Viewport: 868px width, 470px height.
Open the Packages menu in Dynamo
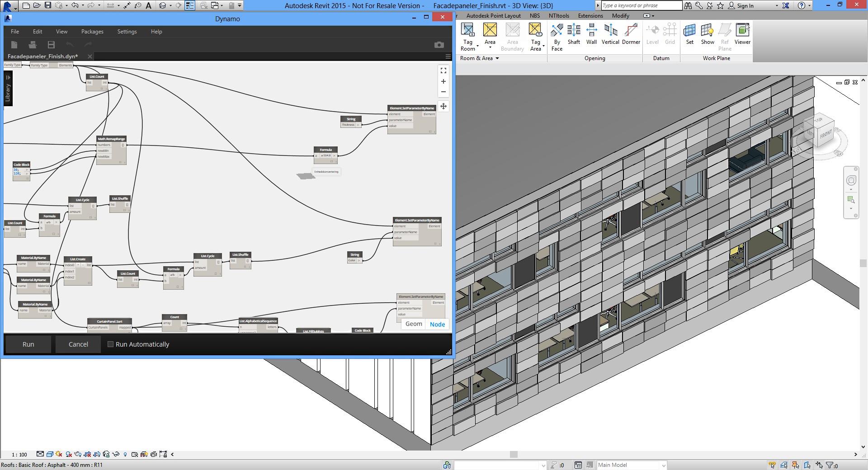click(x=92, y=32)
